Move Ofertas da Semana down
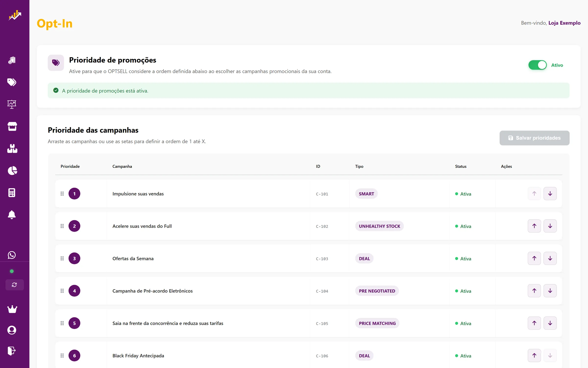Screen dimensions: 588x368 [x=550, y=258]
